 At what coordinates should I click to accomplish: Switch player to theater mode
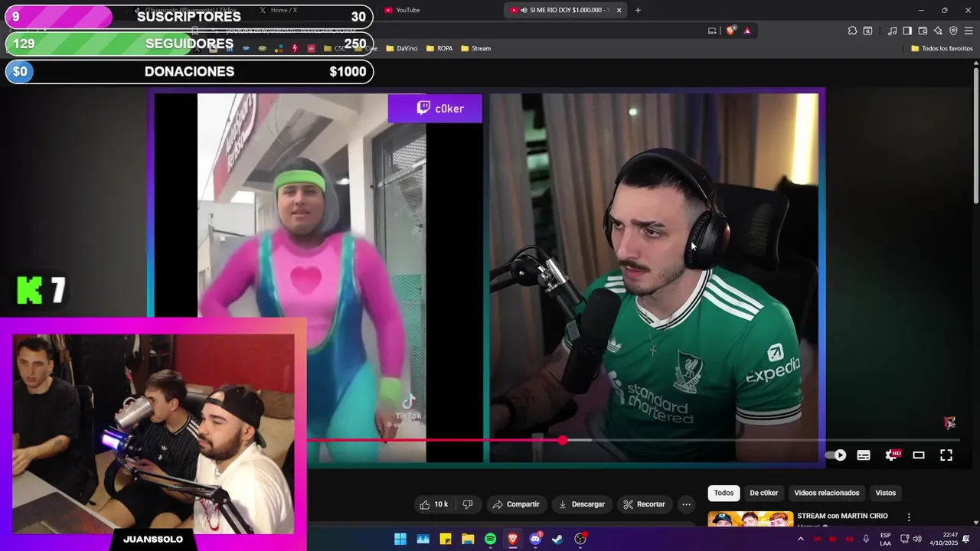(x=919, y=455)
